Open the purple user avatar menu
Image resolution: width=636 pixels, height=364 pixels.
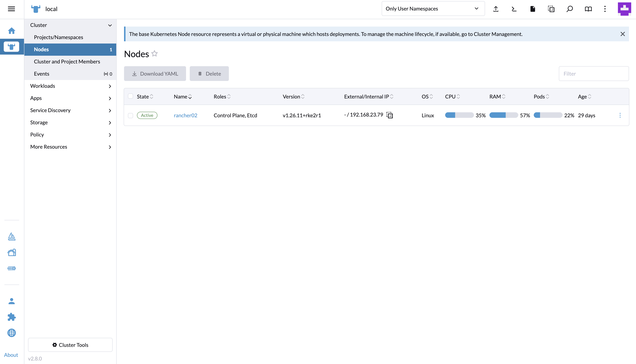tap(624, 9)
